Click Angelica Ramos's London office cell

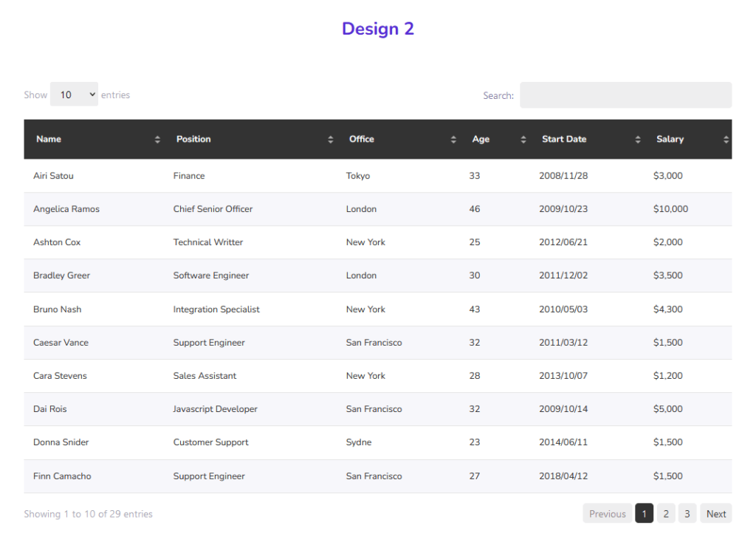coord(362,209)
